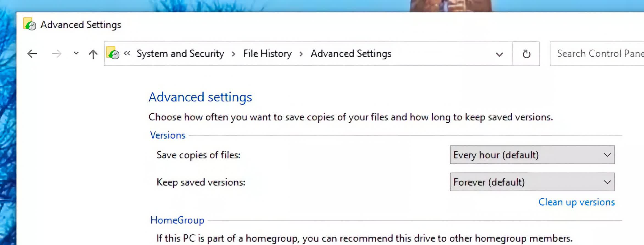This screenshot has width=644, height=245.
Task: Click the Clean up versions link
Action: (576, 202)
